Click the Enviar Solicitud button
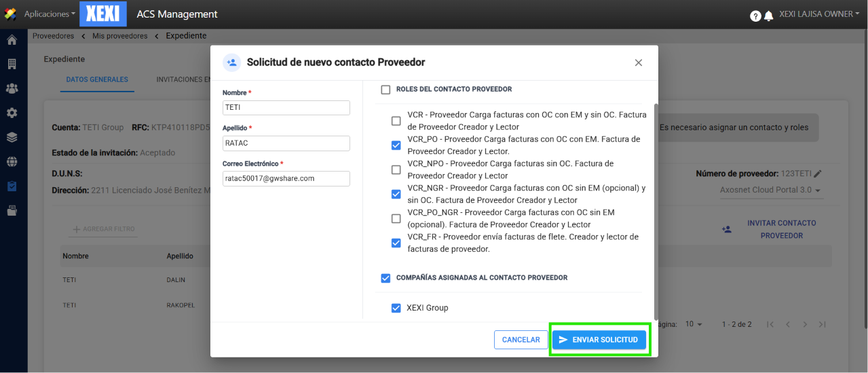The width and height of the screenshot is (868, 373). (x=599, y=340)
